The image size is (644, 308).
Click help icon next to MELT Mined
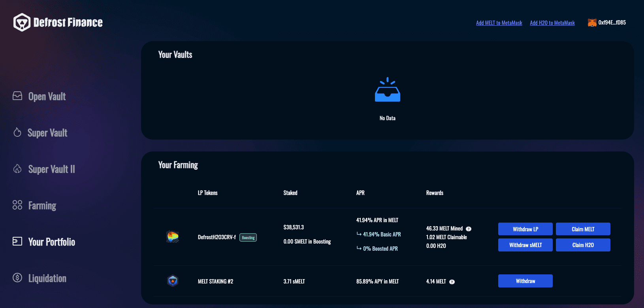469,229
